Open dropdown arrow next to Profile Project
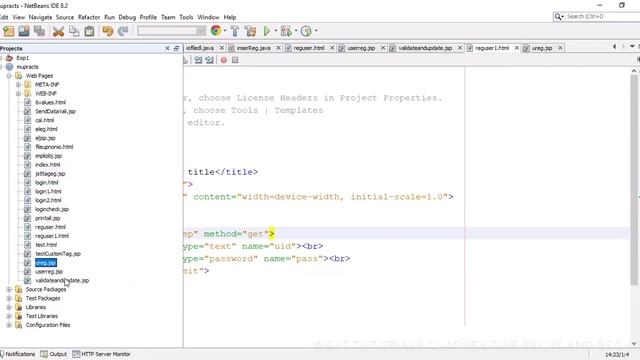This screenshot has height=360, width=640. 316,31
